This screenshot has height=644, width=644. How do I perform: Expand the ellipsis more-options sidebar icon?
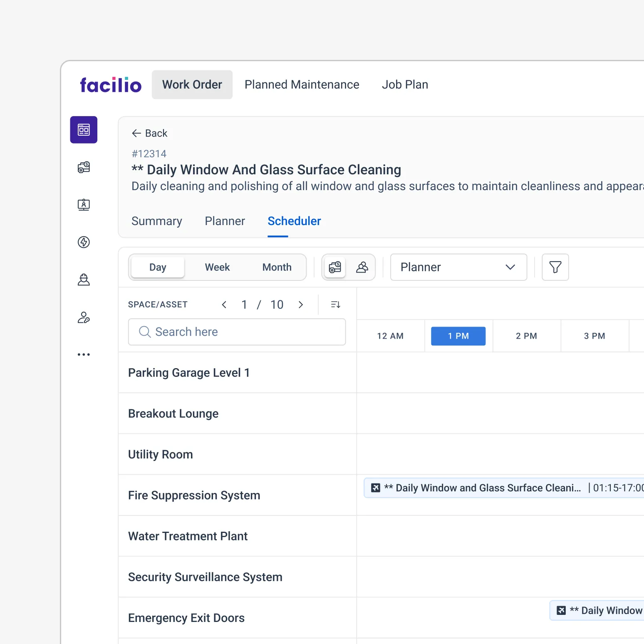pyautogui.click(x=84, y=354)
